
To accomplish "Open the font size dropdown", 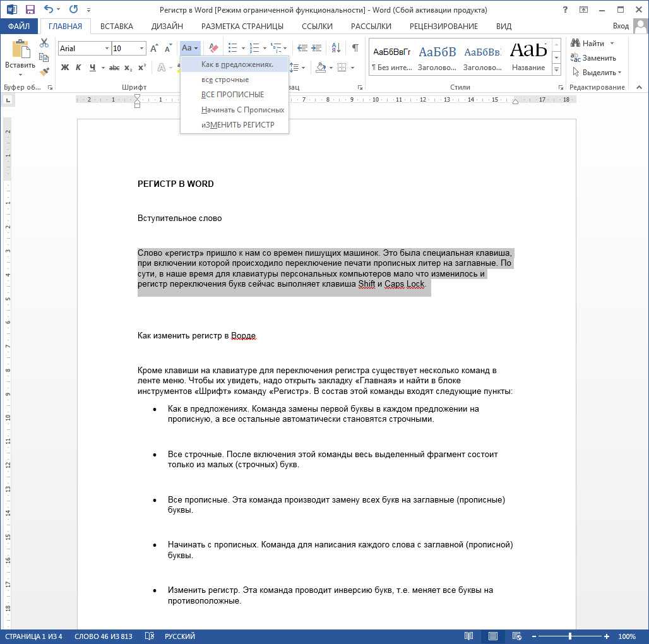I will click(x=141, y=49).
